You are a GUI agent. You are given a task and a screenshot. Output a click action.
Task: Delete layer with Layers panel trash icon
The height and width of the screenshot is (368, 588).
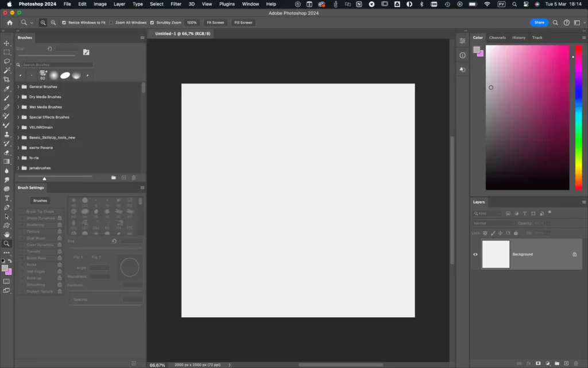pyautogui.click(x=576, y=363)
